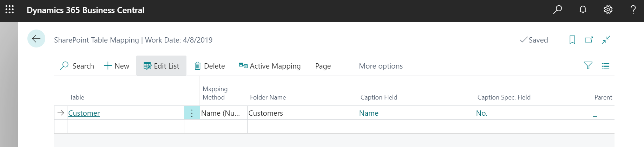This screenshot has height=147, width=644.
Task: Edit the Folder Name cell Customers
Action: pyautogui.click(x=303, y=113)
